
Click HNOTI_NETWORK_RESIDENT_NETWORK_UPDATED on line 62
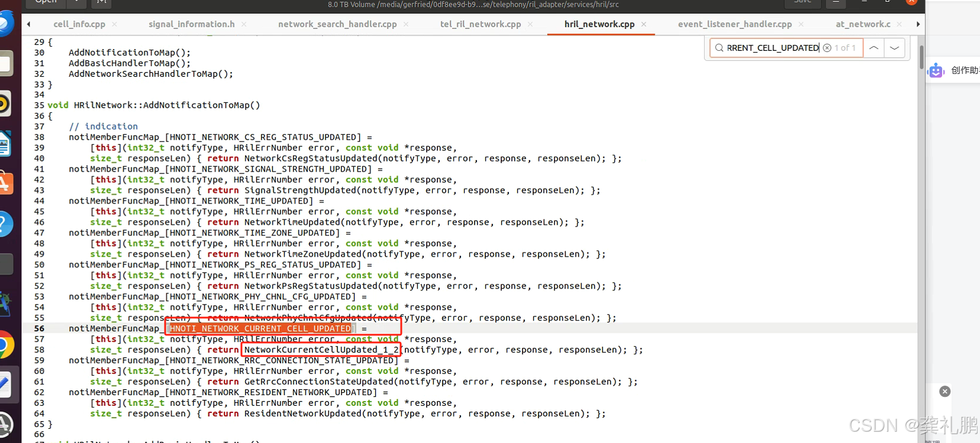click(271, 393)
